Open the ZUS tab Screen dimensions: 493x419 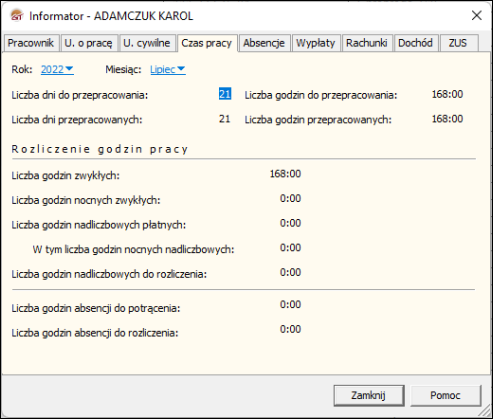tap(458, 43)
